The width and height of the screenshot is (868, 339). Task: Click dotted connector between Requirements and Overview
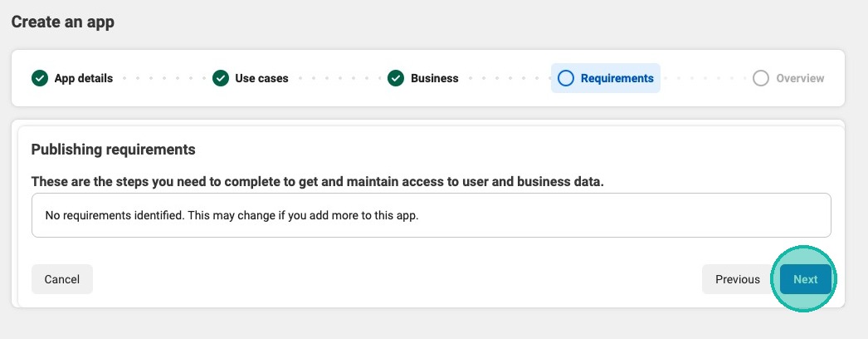pos(705,79)
